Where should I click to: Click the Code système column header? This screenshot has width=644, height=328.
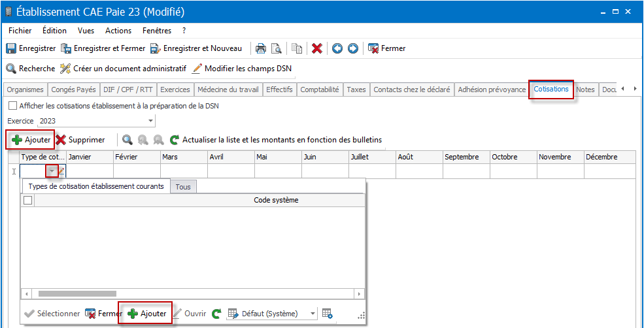pyautogui.click(x=276, y=201)
